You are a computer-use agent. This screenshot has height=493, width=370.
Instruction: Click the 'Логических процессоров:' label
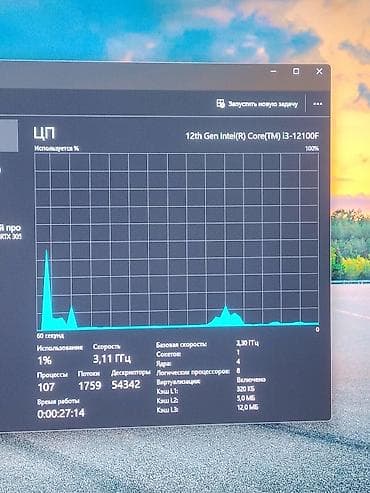[x=193, y=372]
